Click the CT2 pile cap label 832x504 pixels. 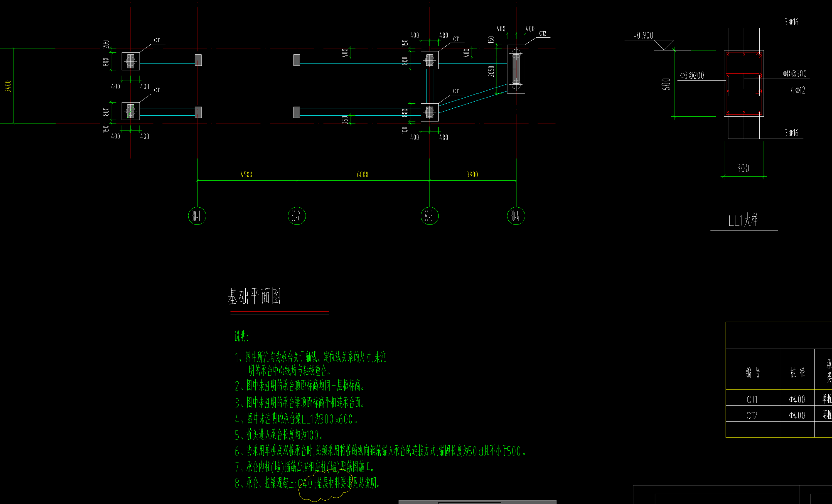[x=542, y=33]
